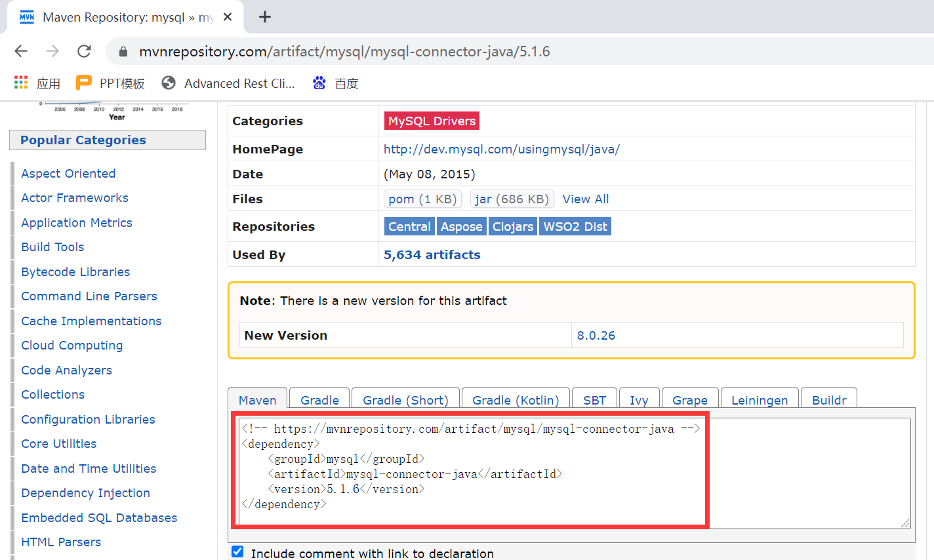Open Embedded SQL Databases category

[x=99, y=517]
